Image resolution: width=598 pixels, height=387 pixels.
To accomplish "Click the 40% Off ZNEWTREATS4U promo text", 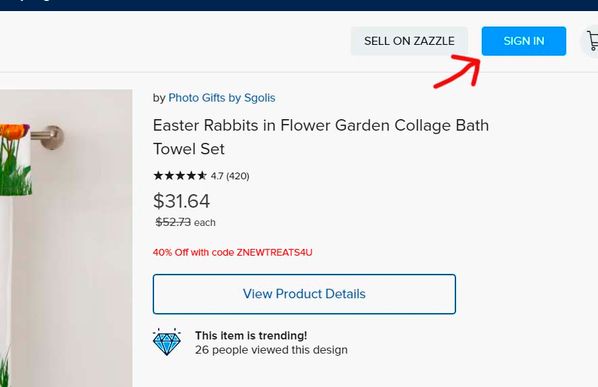I will 233,252.
